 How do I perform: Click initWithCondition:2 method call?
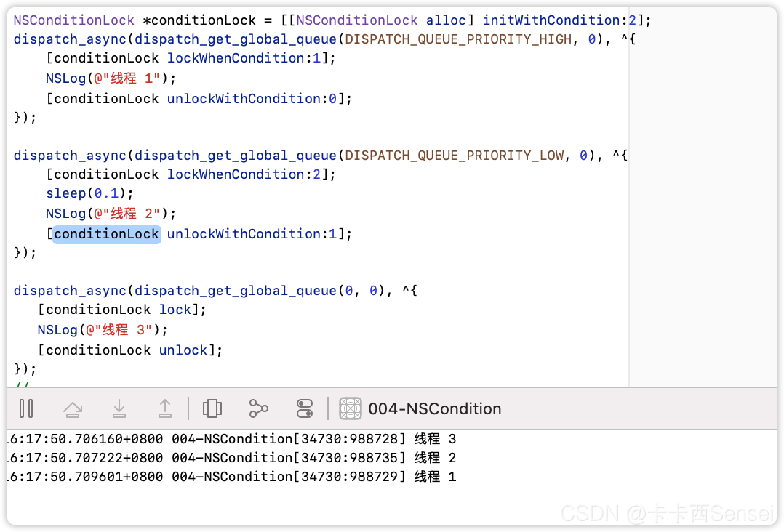tap(559, 20)
